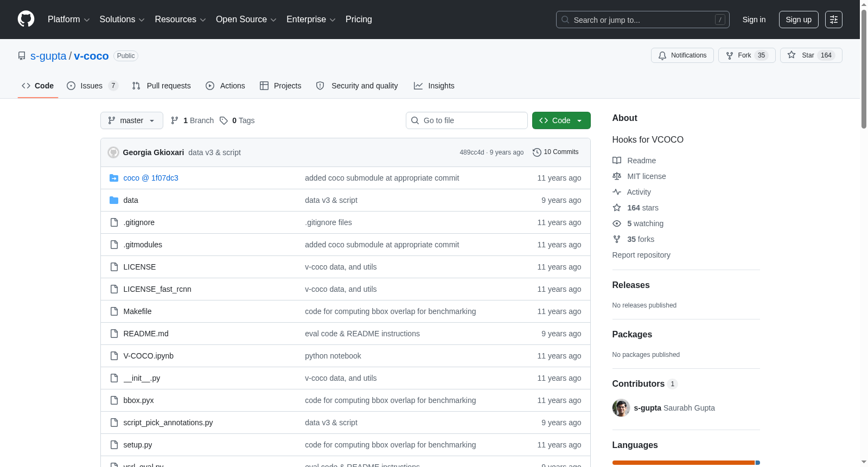Click the file icon for setup.py

114,445
